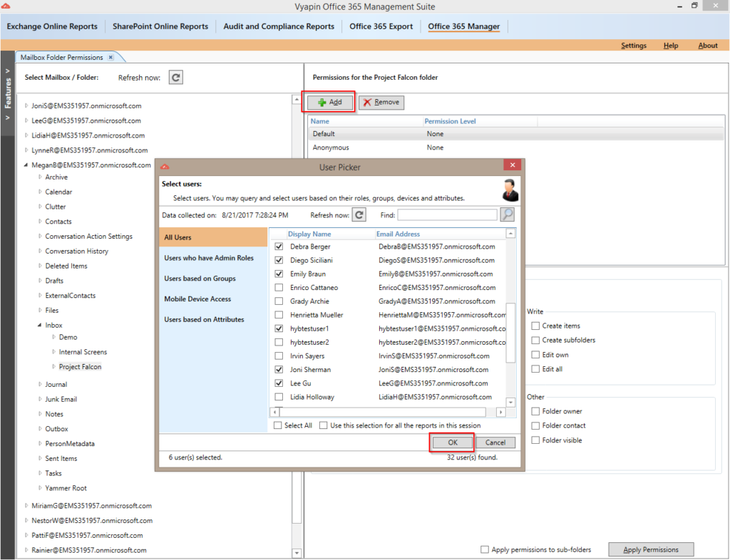Screen dimensions: 730x560
Task: Collapse the Inbox folder
Action: click(40, 325)
